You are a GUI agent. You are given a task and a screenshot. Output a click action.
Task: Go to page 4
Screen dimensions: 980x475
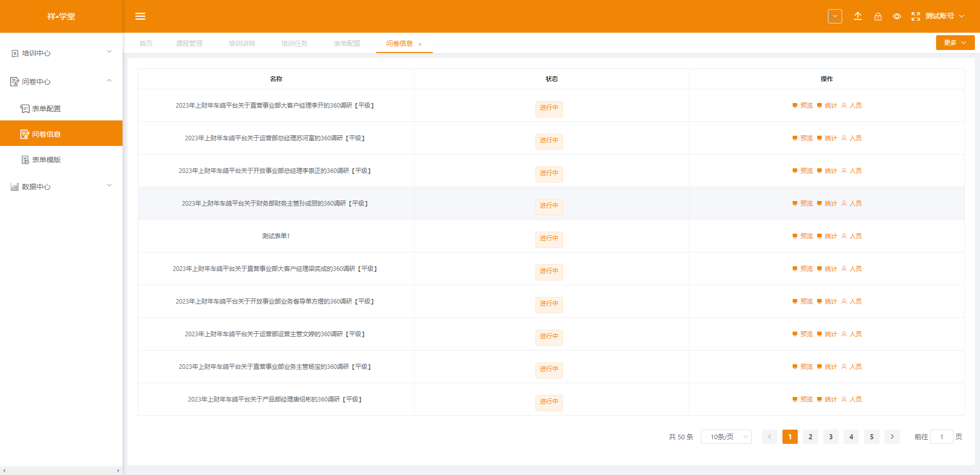851,437
